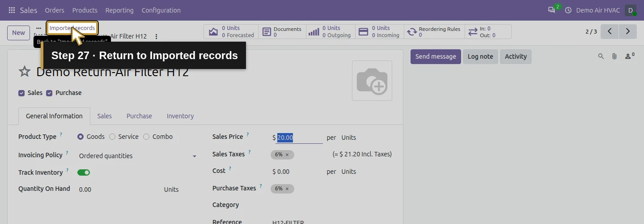644x224 pixels.
Task: Switch to the Inventory tab
Action: [180, 116]
